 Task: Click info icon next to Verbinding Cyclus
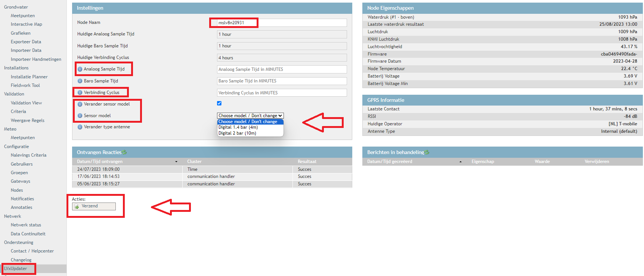click(x=80, y=92)
